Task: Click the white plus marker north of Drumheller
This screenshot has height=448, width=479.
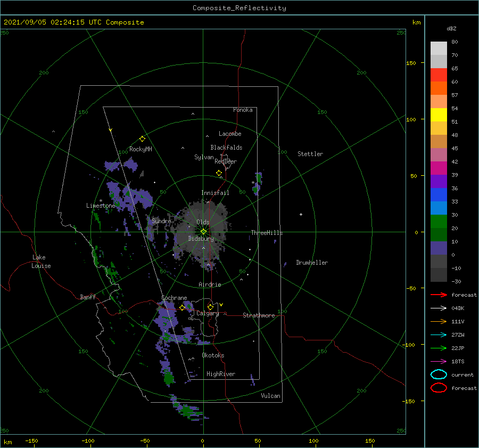Action: pyautogui.click(x=301, y=214)
